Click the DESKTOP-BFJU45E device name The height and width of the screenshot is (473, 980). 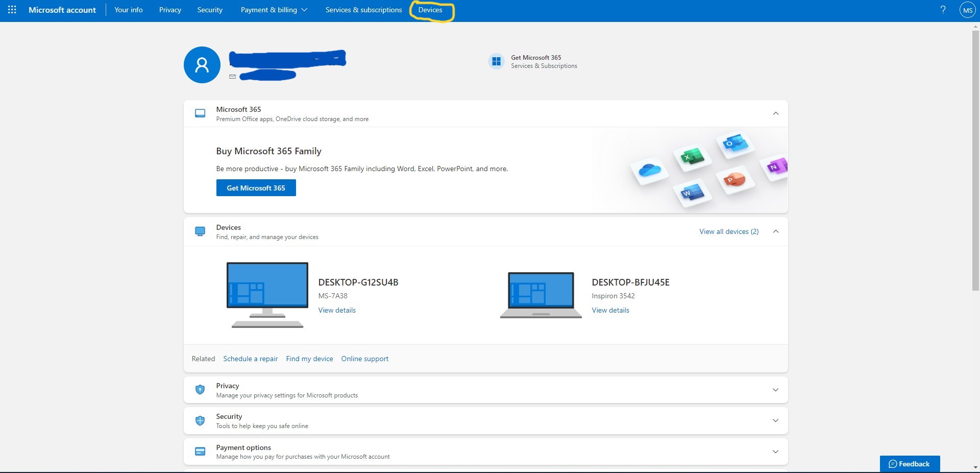[631, 282]
